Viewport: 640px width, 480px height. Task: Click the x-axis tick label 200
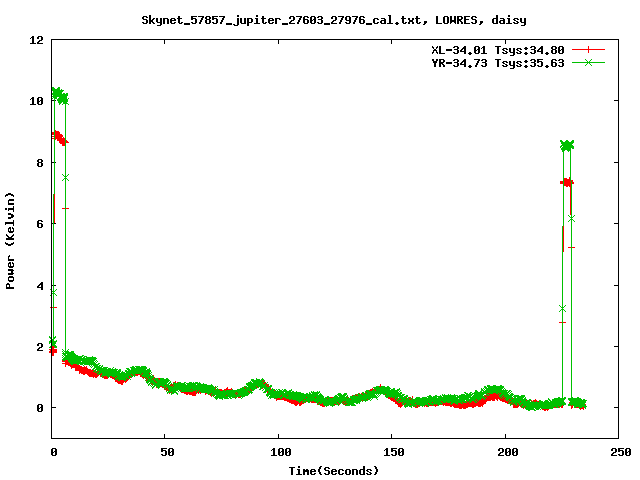(x=507, y=452)
